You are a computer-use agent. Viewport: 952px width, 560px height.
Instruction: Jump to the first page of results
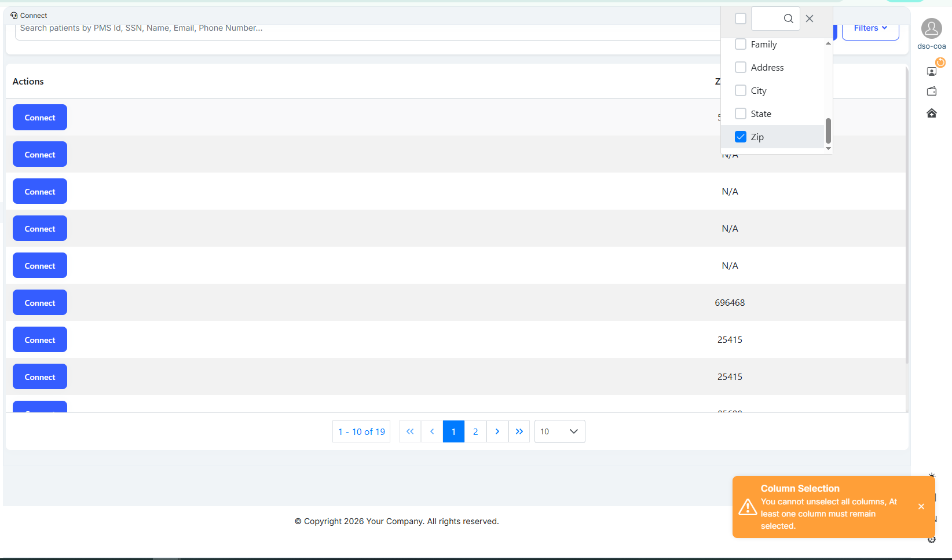pyautogui.click(x=410, y=431)
